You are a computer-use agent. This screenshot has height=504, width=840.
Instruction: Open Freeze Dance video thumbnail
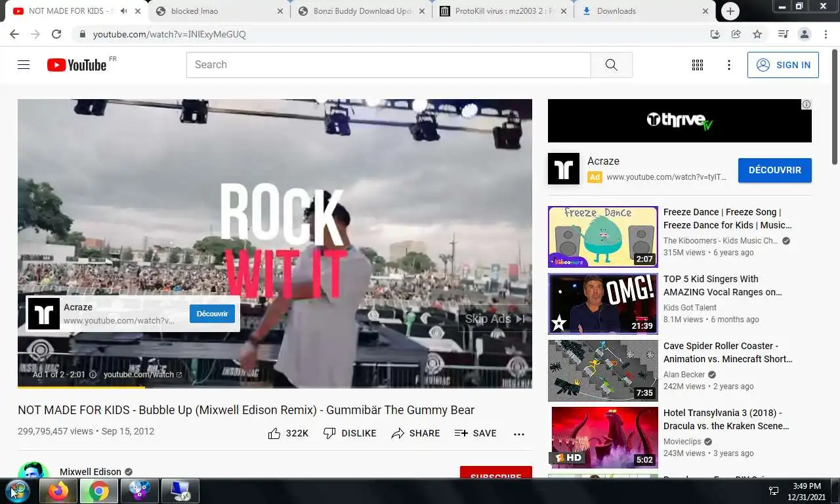pyautogui.click(x=602, y=236)
